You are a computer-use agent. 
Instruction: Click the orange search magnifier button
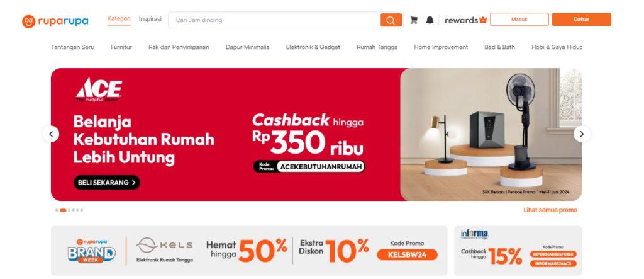tap(391, 20)
